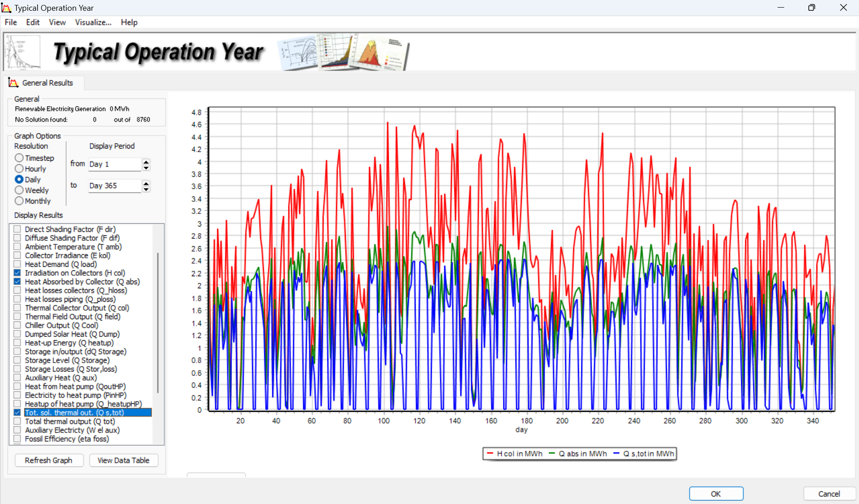Image resolution: width=859 pixels, height=504 pixels.
Task: Click the Cancel button
Action: [x=829, y=494]
